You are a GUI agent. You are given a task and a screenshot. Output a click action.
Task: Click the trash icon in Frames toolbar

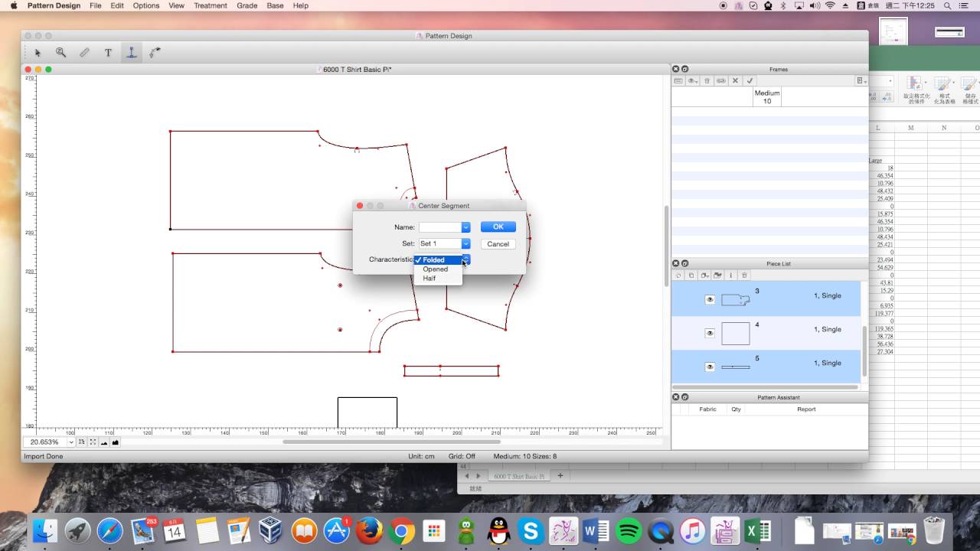click(x=707, y=80)
